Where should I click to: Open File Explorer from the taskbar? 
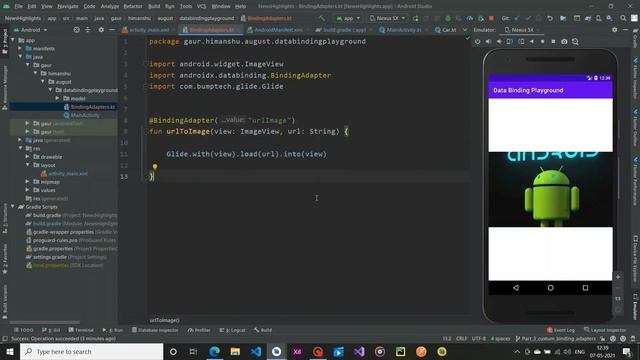pos(235,351)
